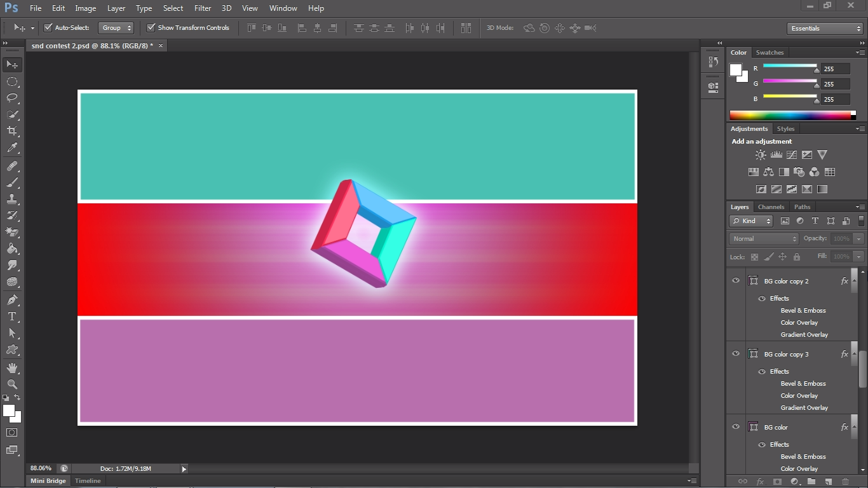The width and height of the screenshot is (868, 488).
Task: Select the Clone Stamp tool
Action: 12,199
